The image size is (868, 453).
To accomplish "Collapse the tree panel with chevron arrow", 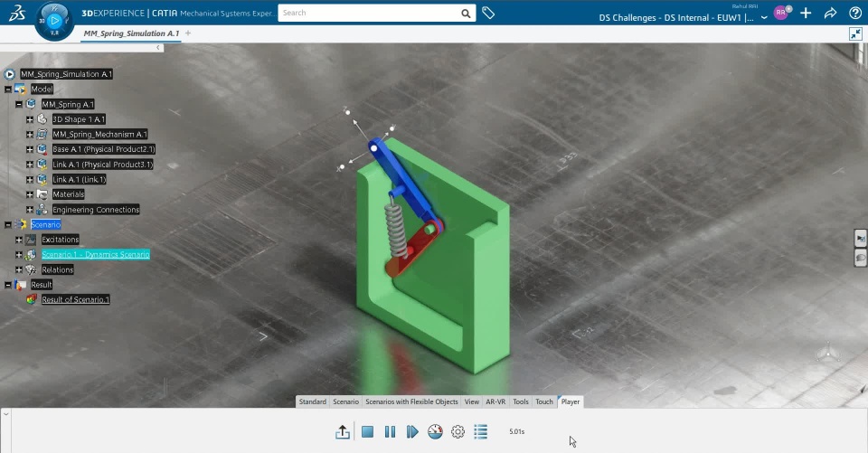I will click(157, 48).
